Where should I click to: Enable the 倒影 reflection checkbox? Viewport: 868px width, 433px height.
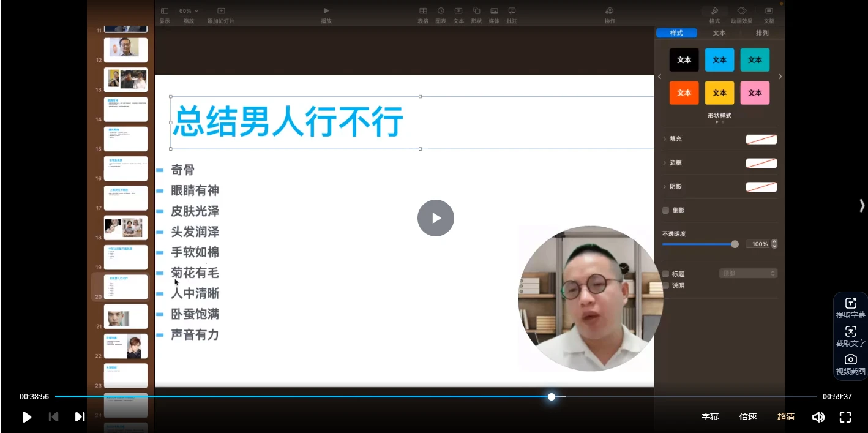tap(665, 210)
